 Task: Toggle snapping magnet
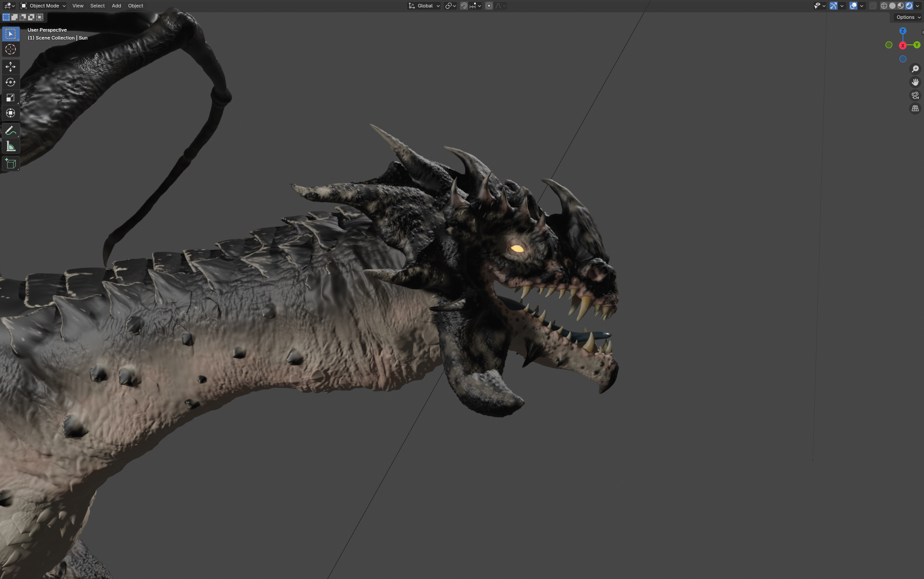click(x=464, y=6)
